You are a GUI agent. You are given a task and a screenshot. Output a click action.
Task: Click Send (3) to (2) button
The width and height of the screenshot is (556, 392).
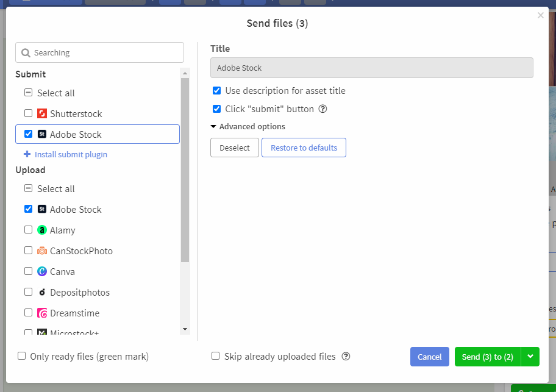(488, 357)
